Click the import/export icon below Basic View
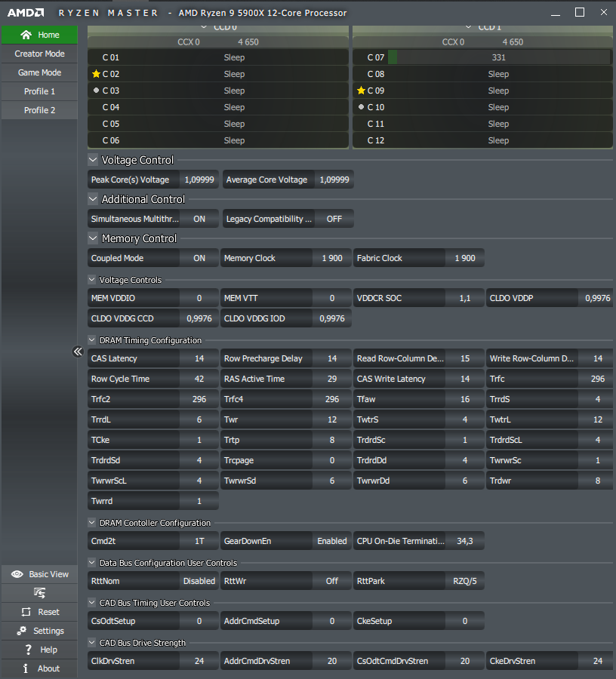The image size is (616, 679). pos(39,593)
